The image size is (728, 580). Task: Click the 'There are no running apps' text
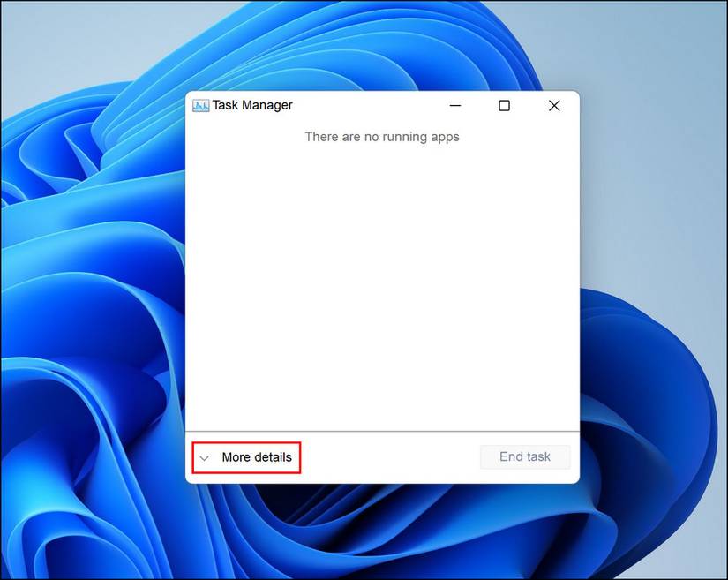tap(381, 137)
